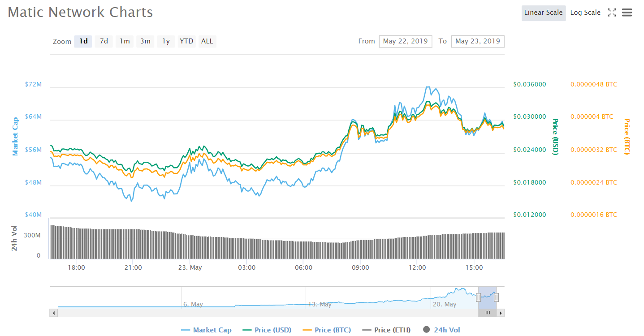The image size is (644, 336).
Task: Click the navigator scrollbar left arrow
Action: (x=53, y=313)
